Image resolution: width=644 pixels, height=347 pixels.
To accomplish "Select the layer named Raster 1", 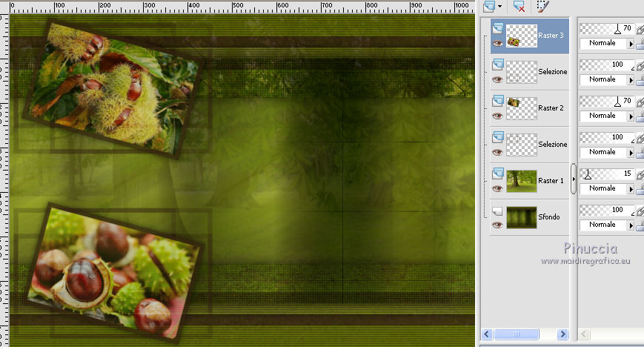I will point(551,180).
